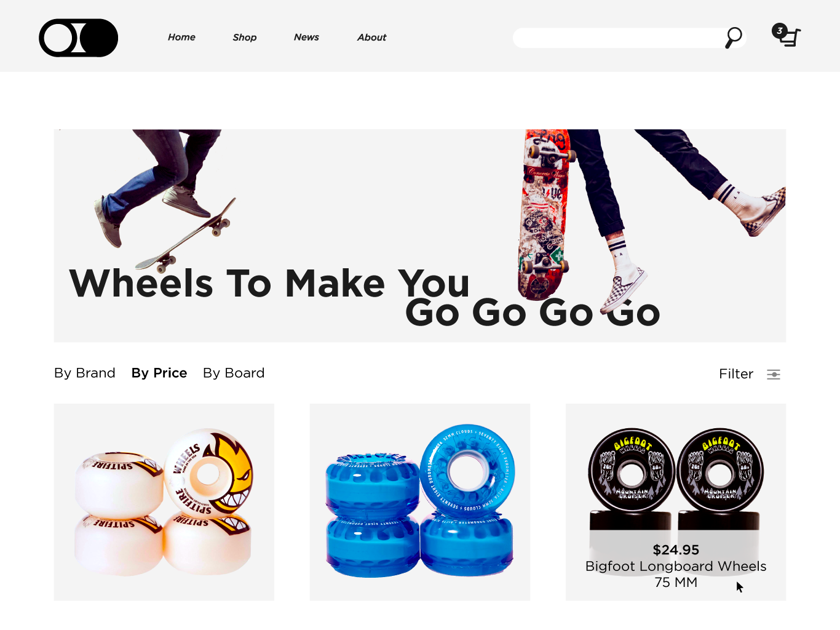Screen dimensions: 840x630
Task: Navigate to the News page
Action: (306, 38)
